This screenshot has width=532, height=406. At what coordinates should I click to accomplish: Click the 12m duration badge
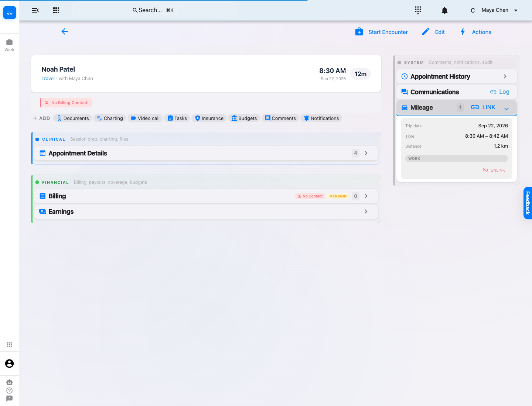[361, 74]
